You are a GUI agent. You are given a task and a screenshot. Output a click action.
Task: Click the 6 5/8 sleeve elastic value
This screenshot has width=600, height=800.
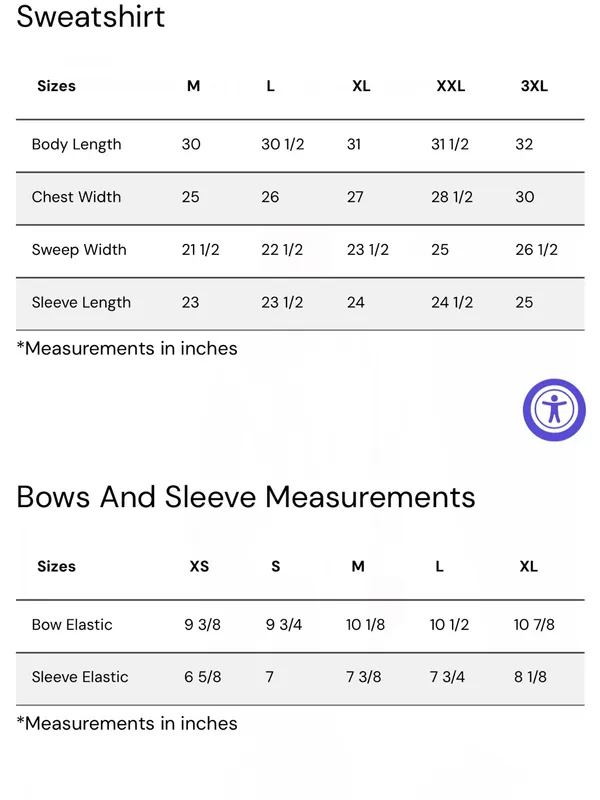[203, 677]
